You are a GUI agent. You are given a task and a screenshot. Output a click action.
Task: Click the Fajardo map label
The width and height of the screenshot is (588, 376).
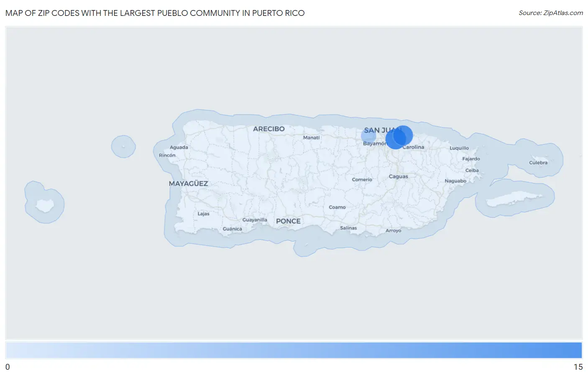(x=471, y=159)
